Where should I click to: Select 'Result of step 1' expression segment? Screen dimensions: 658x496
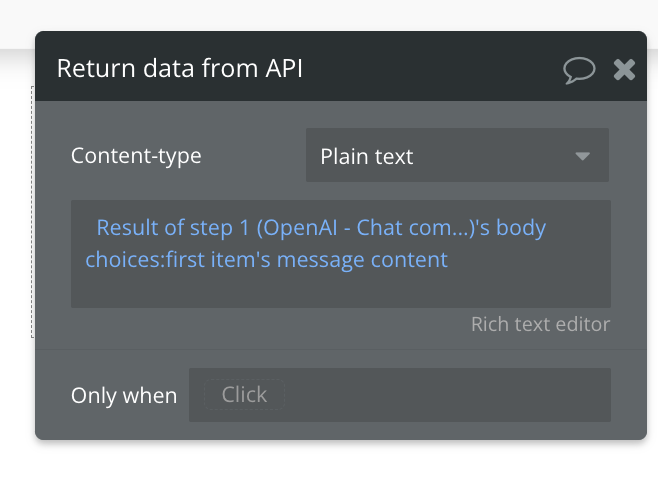173,228
